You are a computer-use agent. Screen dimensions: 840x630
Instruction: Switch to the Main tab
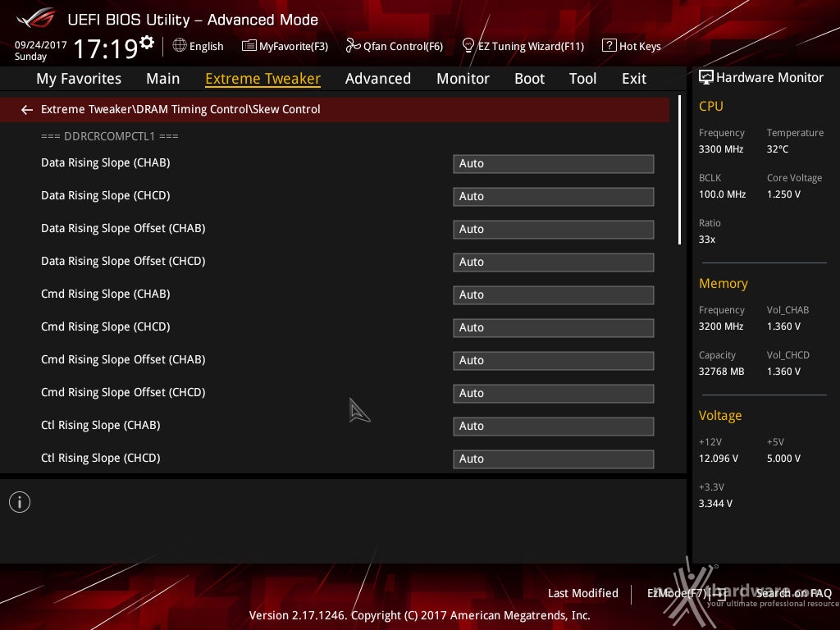pos(163,79)
